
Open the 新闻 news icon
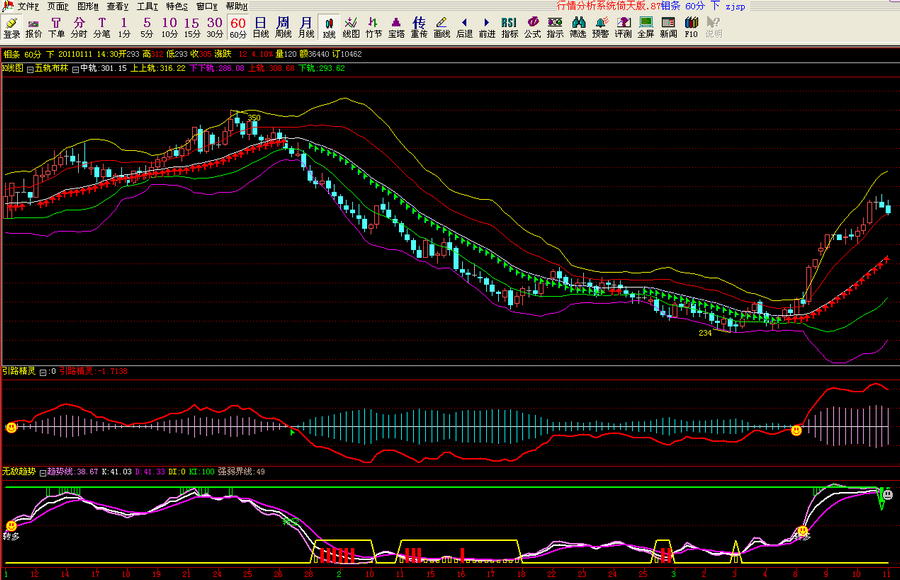pyautogui.click(x=668, y=27)
